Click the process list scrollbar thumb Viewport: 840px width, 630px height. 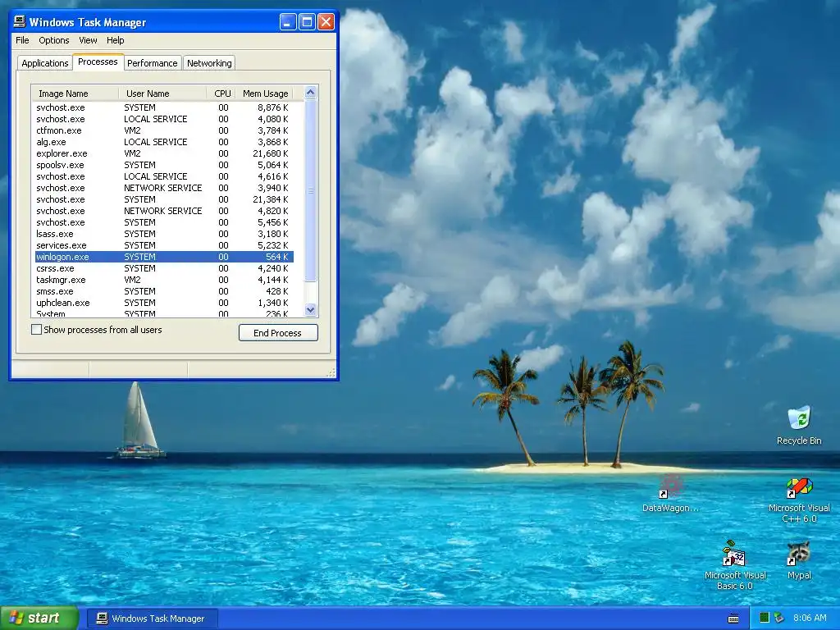pyautogui.click(x=310, y=190)
